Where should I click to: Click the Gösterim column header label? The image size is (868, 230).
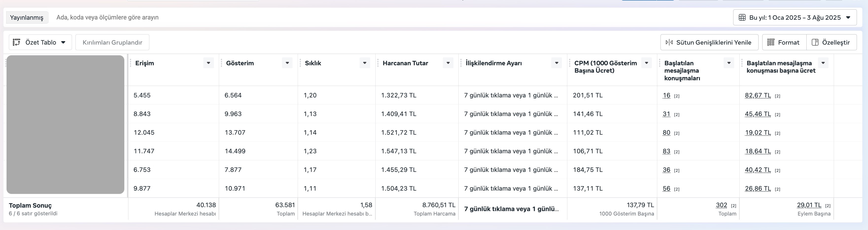240,63
